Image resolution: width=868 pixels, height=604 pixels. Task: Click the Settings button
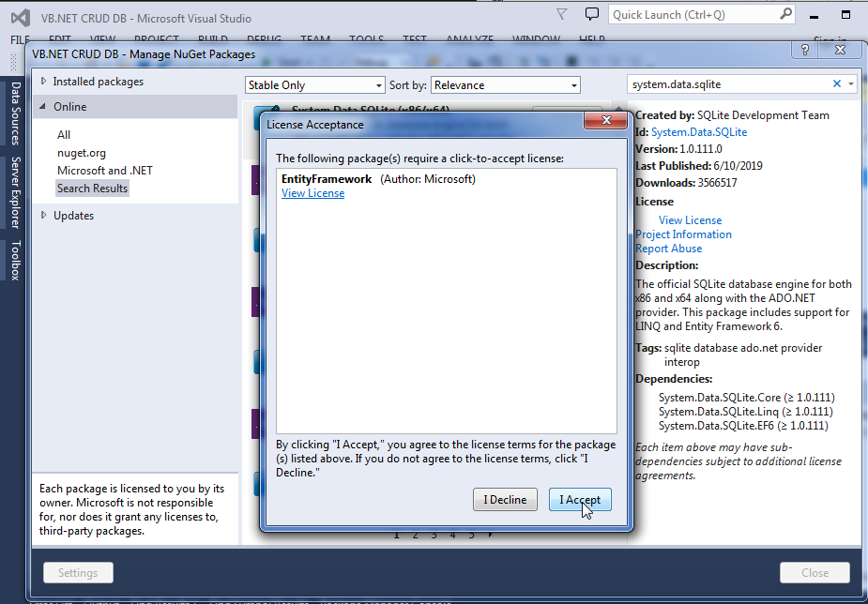tap(78, 572)
